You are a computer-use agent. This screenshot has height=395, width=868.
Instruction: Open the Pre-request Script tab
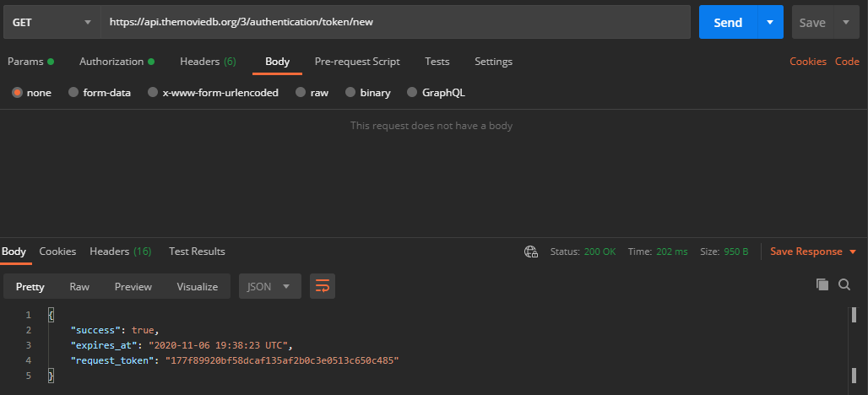(357, 62)
